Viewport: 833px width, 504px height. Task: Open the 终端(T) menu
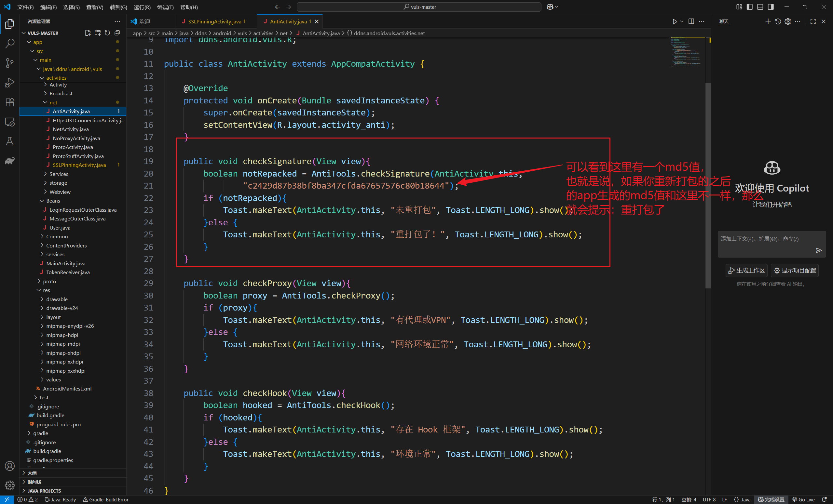pos(165,7)
